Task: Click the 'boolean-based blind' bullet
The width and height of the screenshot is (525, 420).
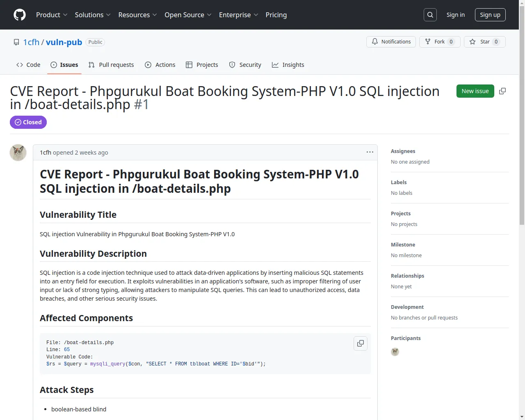Action: point(79,409)
